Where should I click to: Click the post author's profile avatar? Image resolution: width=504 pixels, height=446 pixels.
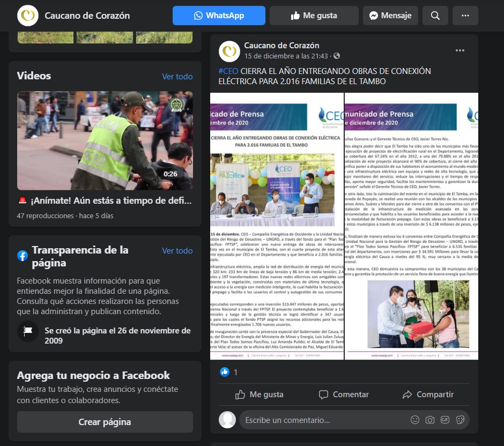coord(229,51)
